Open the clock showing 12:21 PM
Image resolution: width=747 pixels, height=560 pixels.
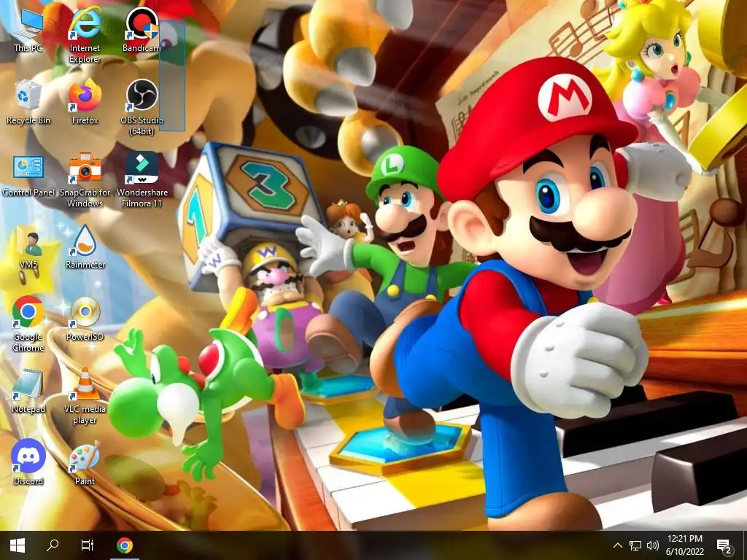click(684, 545)
